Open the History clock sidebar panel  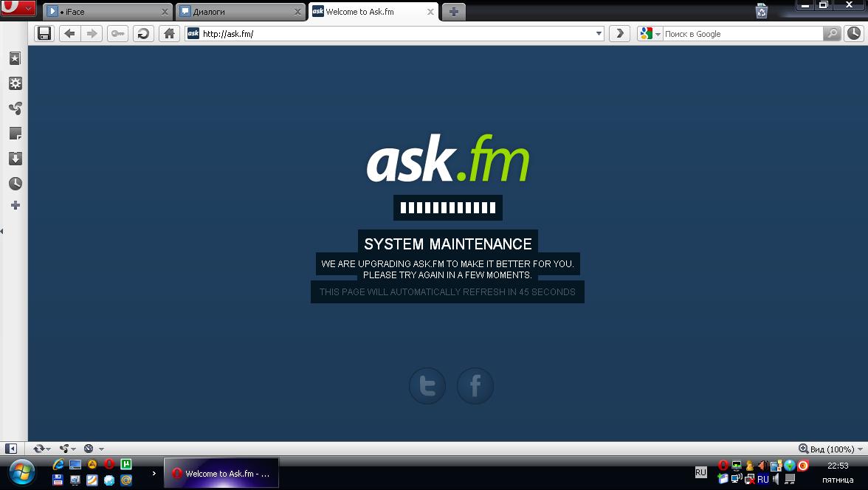click(15, 184)
